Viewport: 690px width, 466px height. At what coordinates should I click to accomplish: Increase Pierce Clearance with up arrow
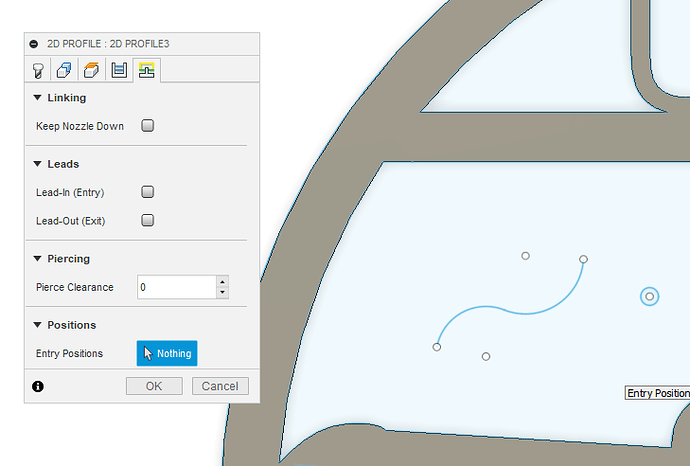pyautogui.click(x=222, y=282)
